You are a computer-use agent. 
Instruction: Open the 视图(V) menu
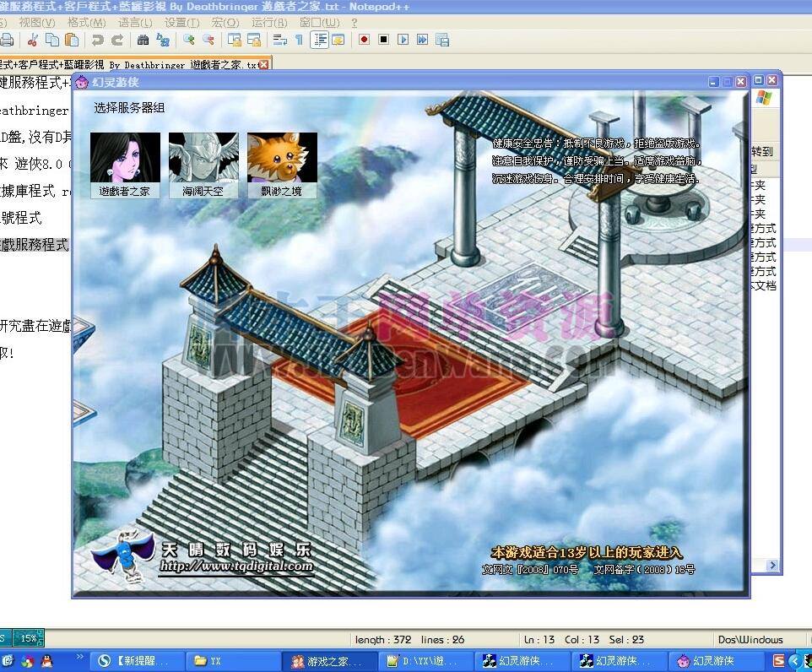pos(37,23)
